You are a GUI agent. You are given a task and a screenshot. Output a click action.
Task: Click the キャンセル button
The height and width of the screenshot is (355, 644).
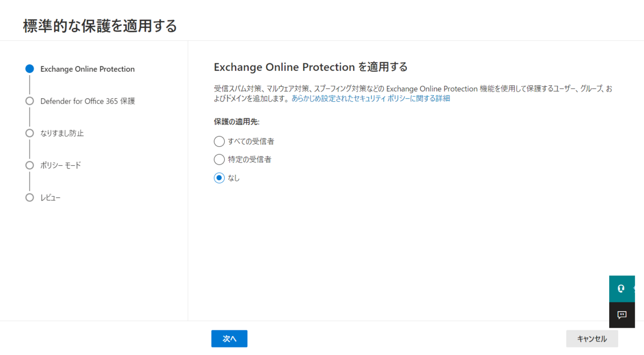(592, 338)
